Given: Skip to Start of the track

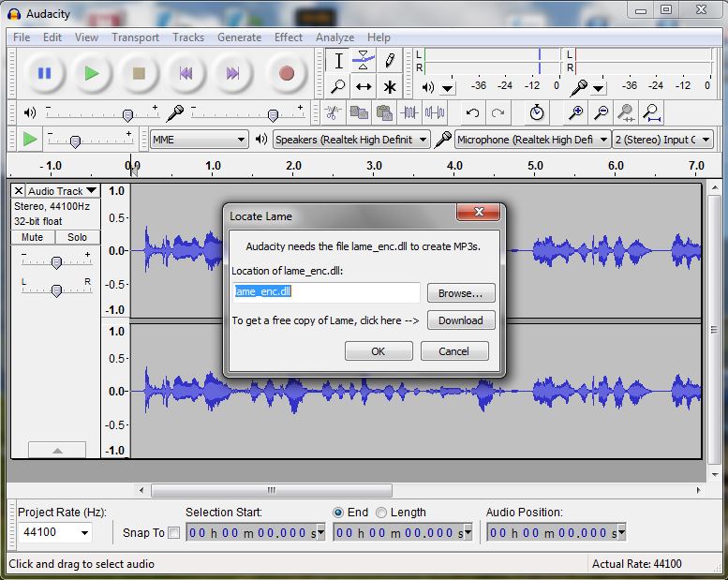Looking at the screenshot, I should point(186,73).
